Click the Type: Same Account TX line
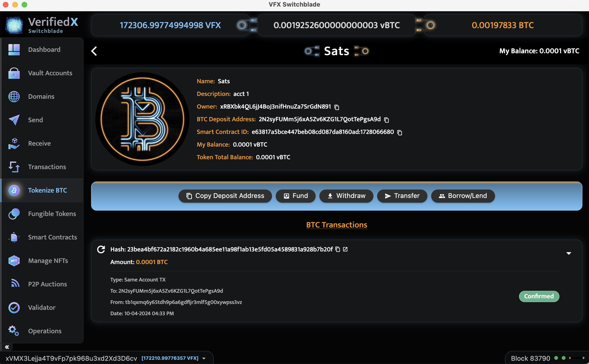The image size is (589, 364). click(x=138, y=280)
